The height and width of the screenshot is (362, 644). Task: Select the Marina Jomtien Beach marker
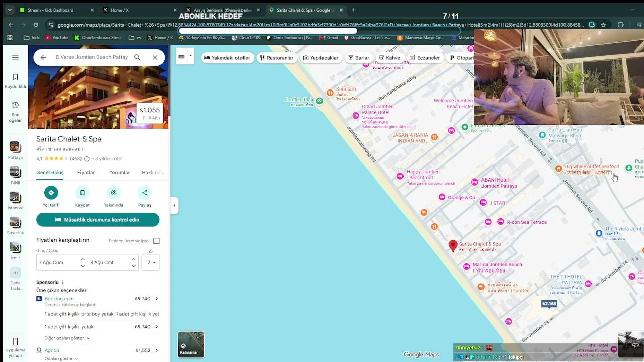pyautogui.click(x=467, y=266)
